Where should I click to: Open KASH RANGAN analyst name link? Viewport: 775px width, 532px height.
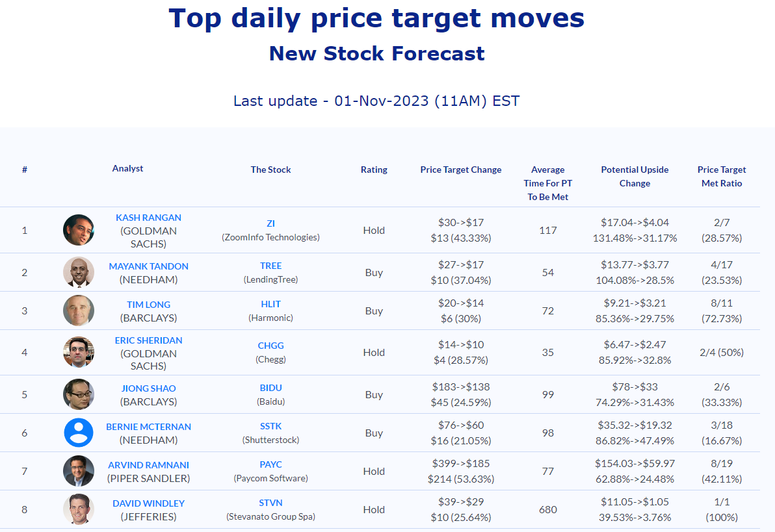pyautogui.click(x=149, y=218)
